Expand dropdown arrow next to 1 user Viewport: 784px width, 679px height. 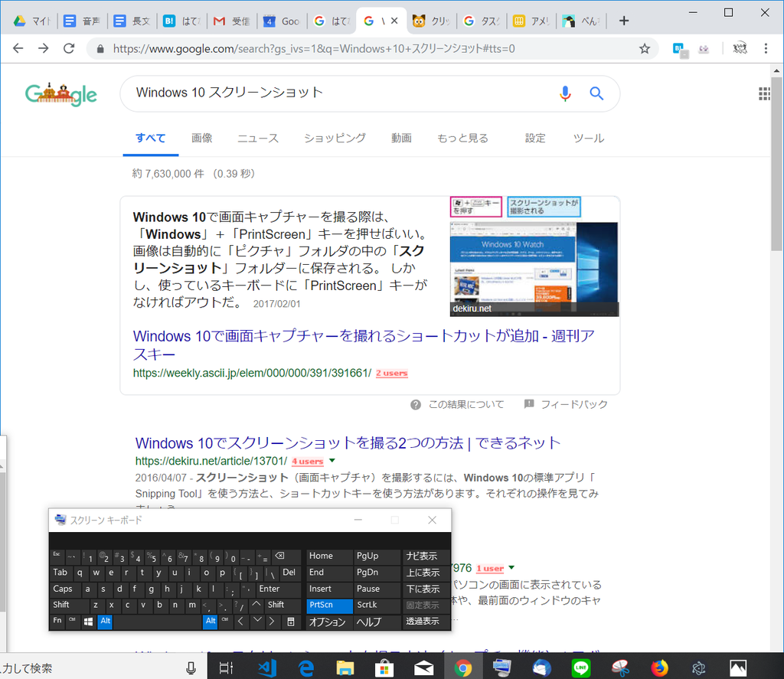coord(511,567)
